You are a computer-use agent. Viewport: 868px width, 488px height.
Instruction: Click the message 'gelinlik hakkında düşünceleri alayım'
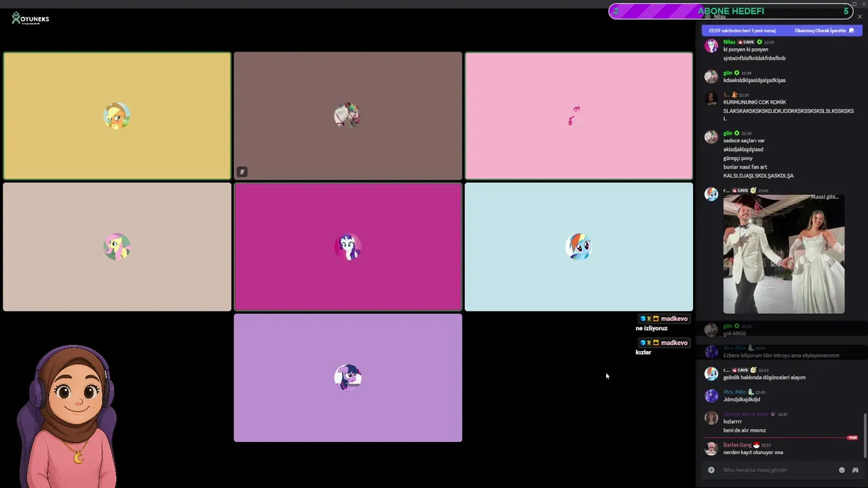pyautogui.click(x=764, y=378)
